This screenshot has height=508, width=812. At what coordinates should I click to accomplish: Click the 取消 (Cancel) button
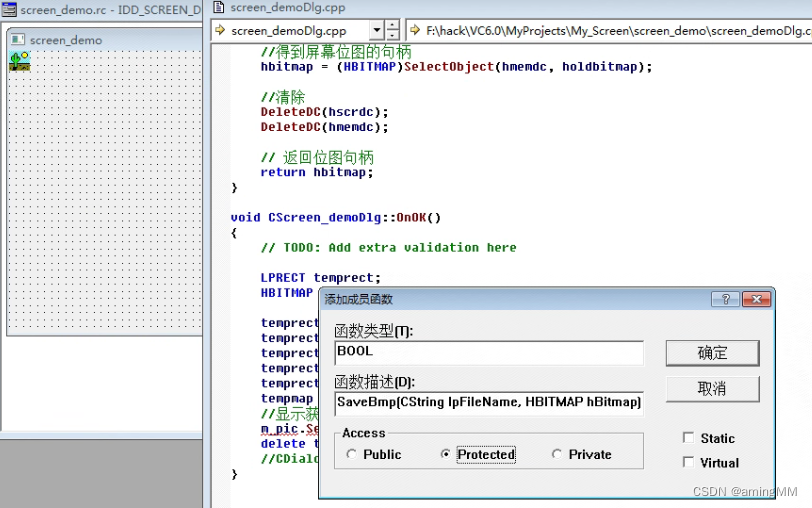coord(713,389)
